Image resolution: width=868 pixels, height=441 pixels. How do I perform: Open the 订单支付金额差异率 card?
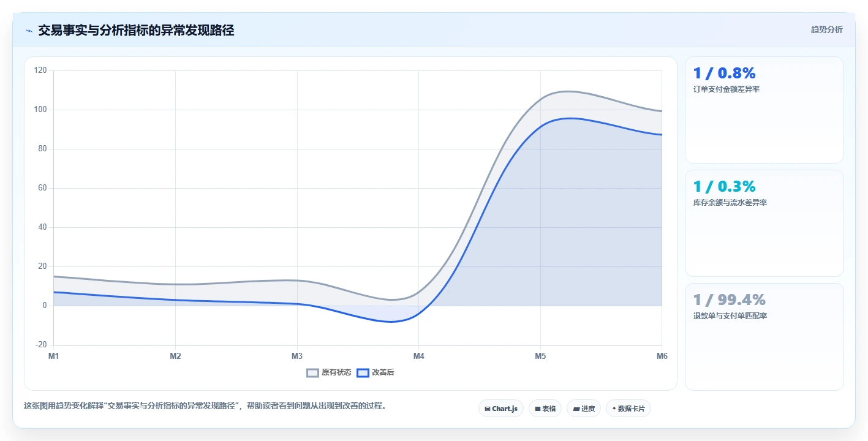click(x=764, y=110)
